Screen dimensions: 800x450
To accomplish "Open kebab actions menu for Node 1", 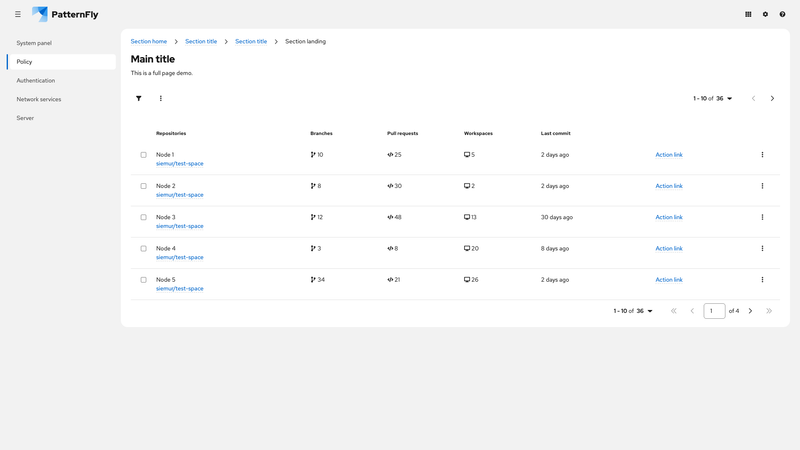I will 762,155.
